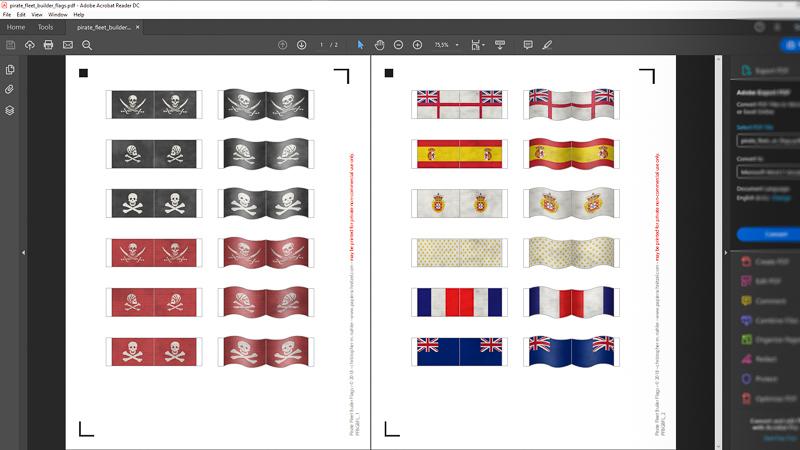800x450 pixels.
Task: Click the flat blue ensign flag
Action: pos(459,351)
